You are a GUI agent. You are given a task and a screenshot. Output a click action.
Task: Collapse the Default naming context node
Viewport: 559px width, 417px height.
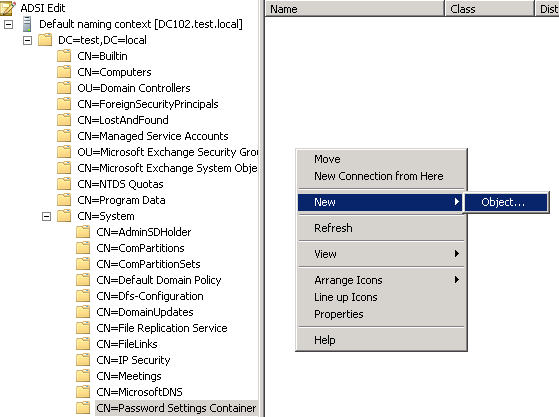pyautogui.click(x=9, y=24)
